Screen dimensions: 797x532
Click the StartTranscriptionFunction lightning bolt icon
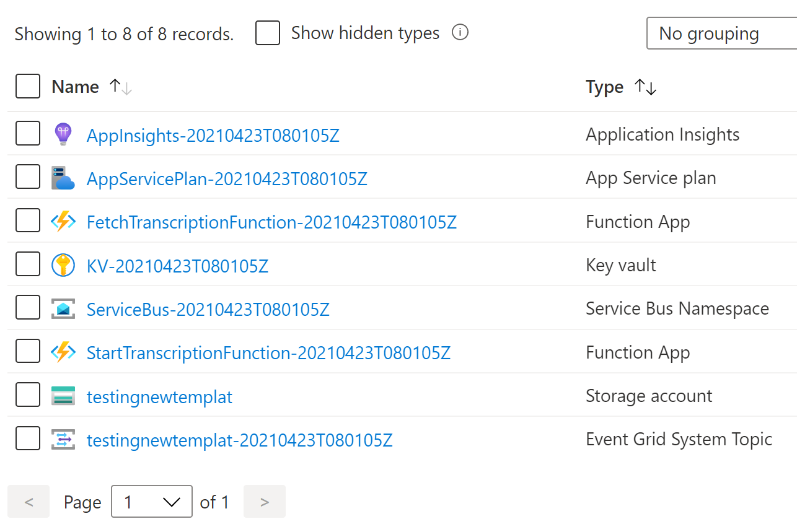(x=63, y=353)
